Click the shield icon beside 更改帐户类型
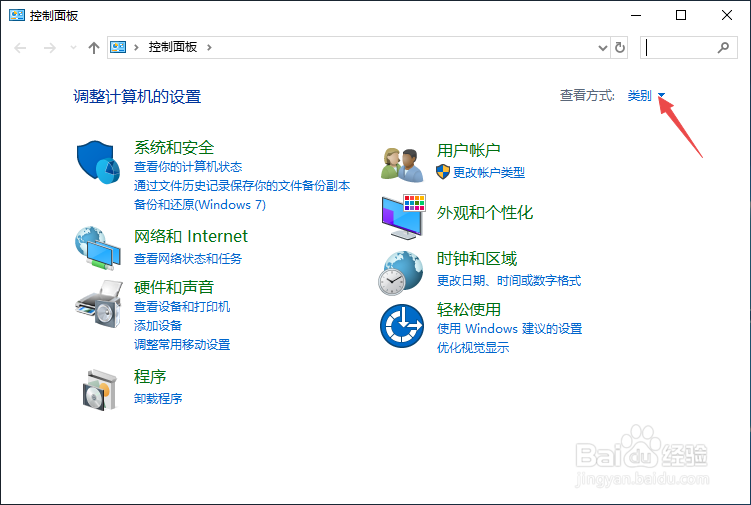Viewport: 751px width, 505px height. (x=443, y=172)
